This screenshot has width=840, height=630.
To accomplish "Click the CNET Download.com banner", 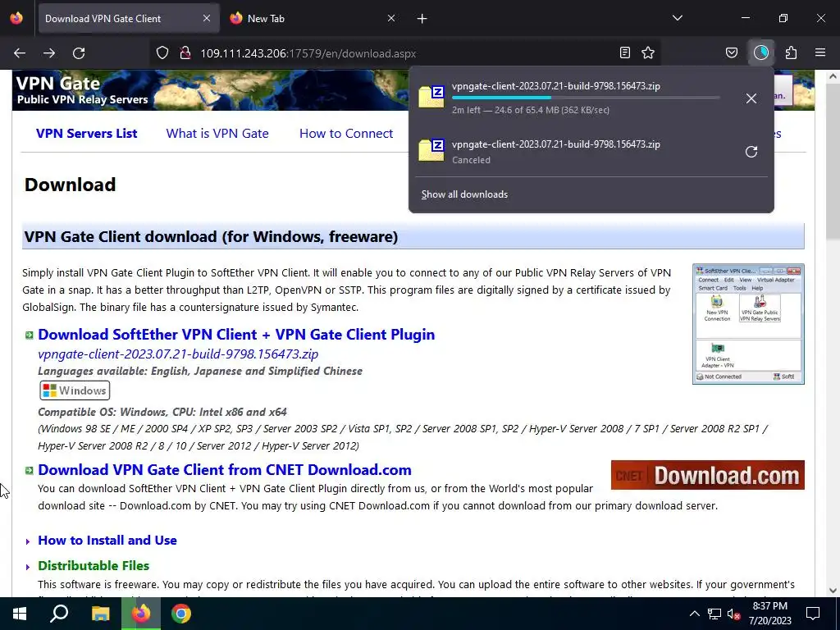I will [708, 475].
